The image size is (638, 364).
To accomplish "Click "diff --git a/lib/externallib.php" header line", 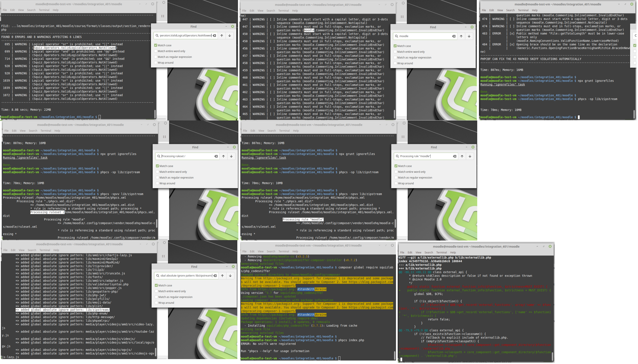I will click(x=445, y=257).
